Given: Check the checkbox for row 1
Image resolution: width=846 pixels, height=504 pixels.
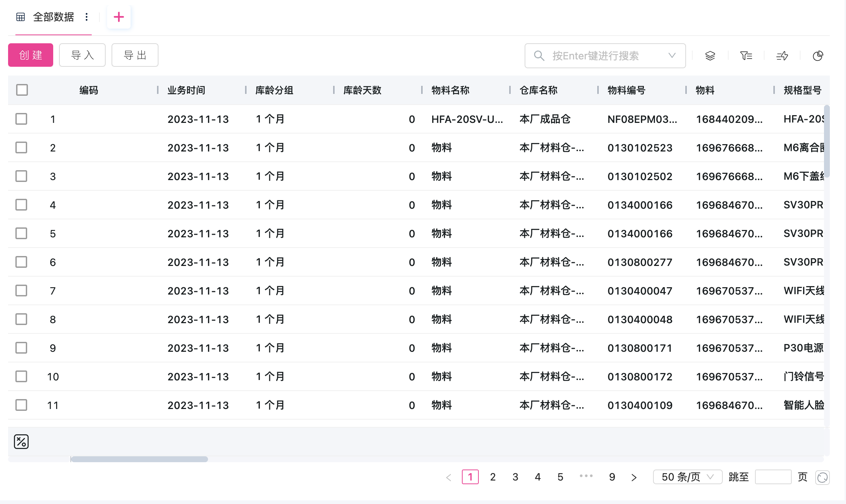Looking at the screenshot, I should point(21,119).
